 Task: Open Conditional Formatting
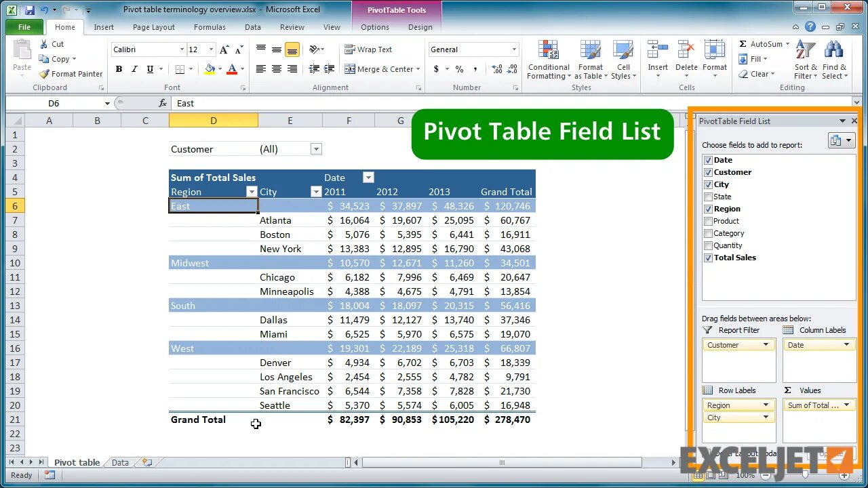click(549, 60)
